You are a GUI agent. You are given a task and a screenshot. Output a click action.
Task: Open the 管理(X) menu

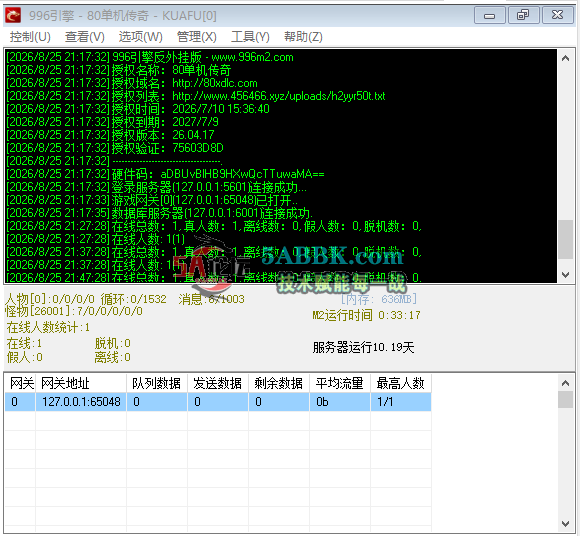(x=196, y=37)
